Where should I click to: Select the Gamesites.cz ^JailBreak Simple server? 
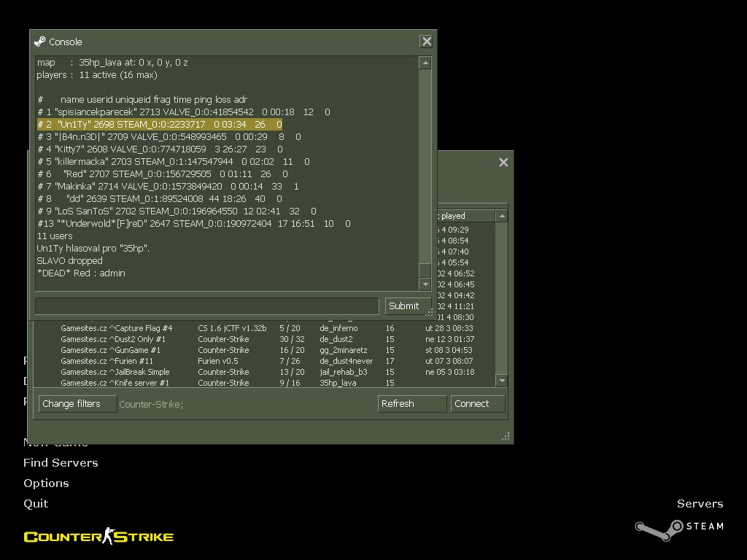[x=263, y=372]
